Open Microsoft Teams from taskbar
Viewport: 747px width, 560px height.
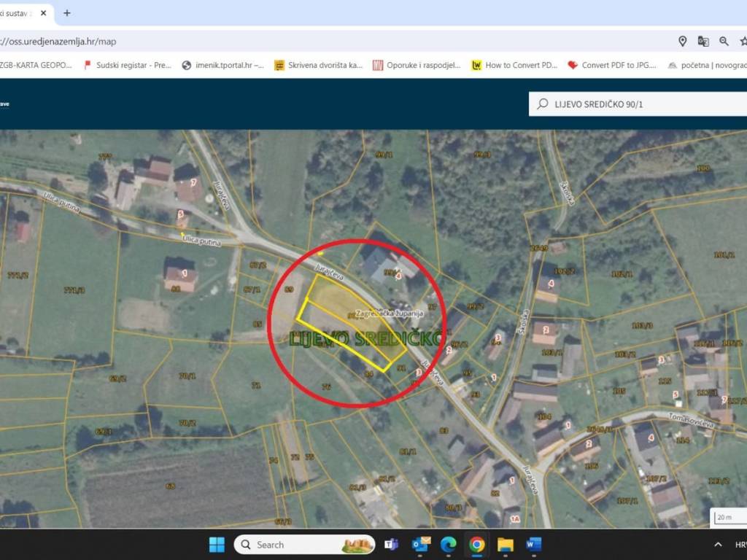click(391, 545)
